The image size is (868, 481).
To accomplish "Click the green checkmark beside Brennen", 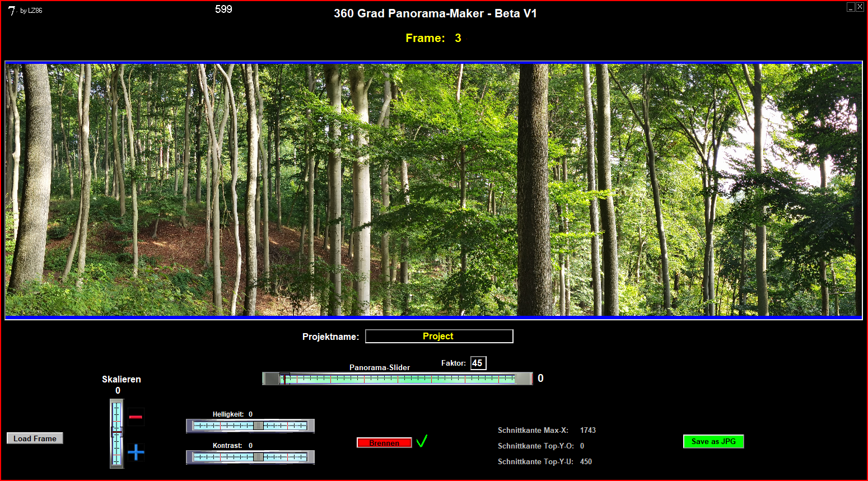I will pyautogui.click(x=422, y=441).
